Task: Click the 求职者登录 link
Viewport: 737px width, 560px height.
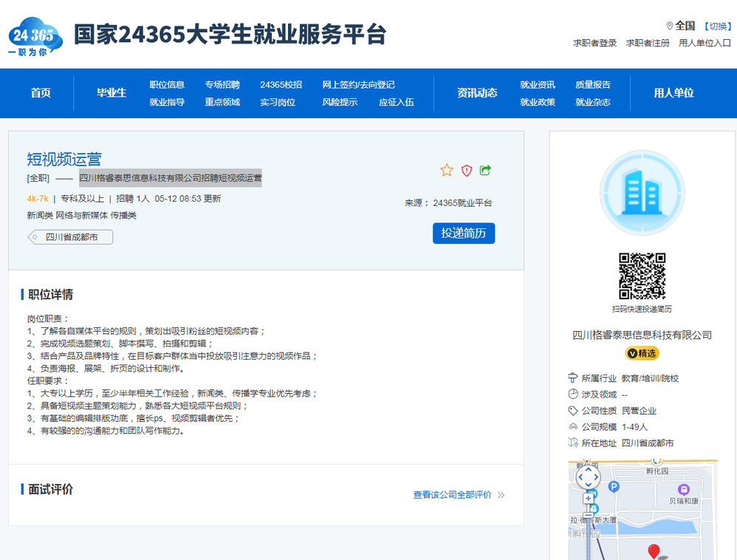Action: pyautogui.click(x=594, y=43)
